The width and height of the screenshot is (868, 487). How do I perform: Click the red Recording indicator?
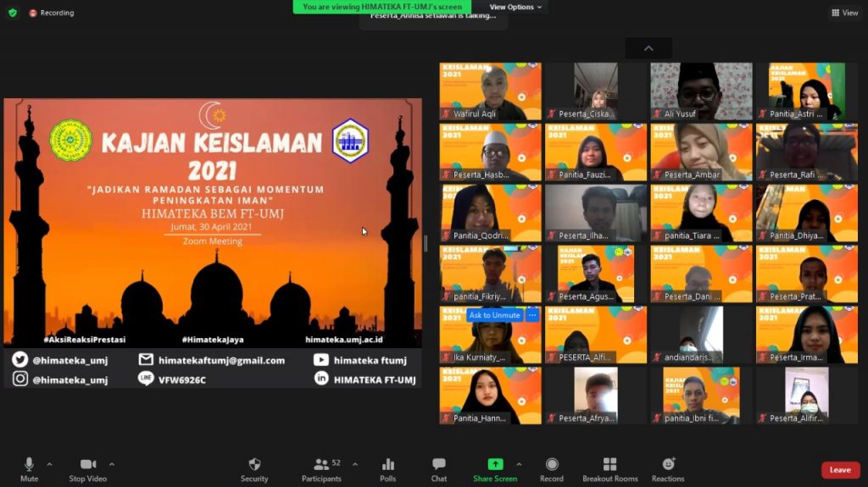coord(52,13)
